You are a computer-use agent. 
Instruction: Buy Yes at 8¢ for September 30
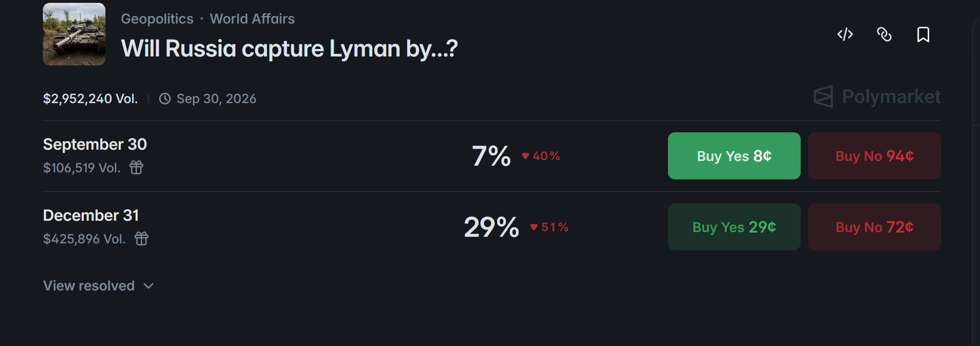[x=734, y=156]
